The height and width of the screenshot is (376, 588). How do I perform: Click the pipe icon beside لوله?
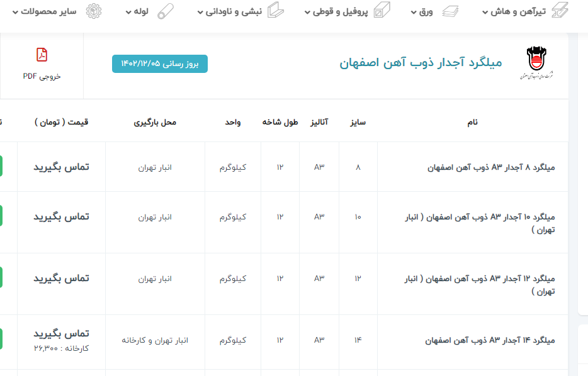coord(166,11)
